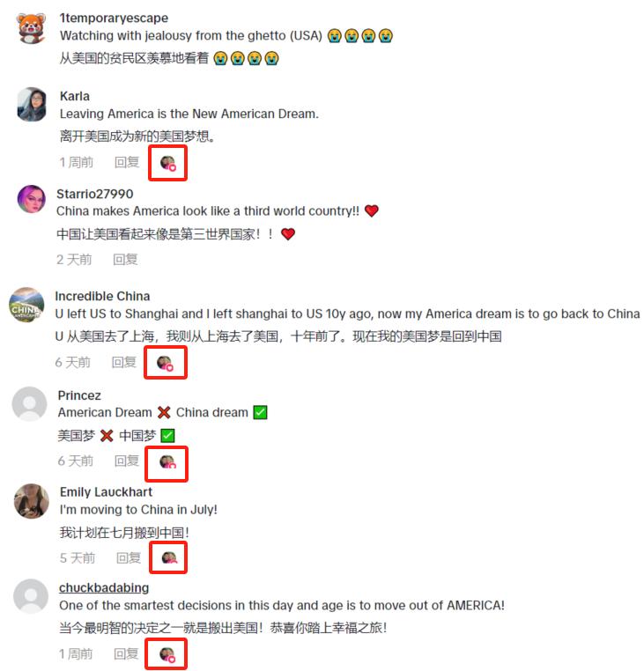Click creator-liked badge under Emily Lauckhart's comment
Image resolution: width=644 pixels, height=671 pixels.
click(x=169, y=557)
